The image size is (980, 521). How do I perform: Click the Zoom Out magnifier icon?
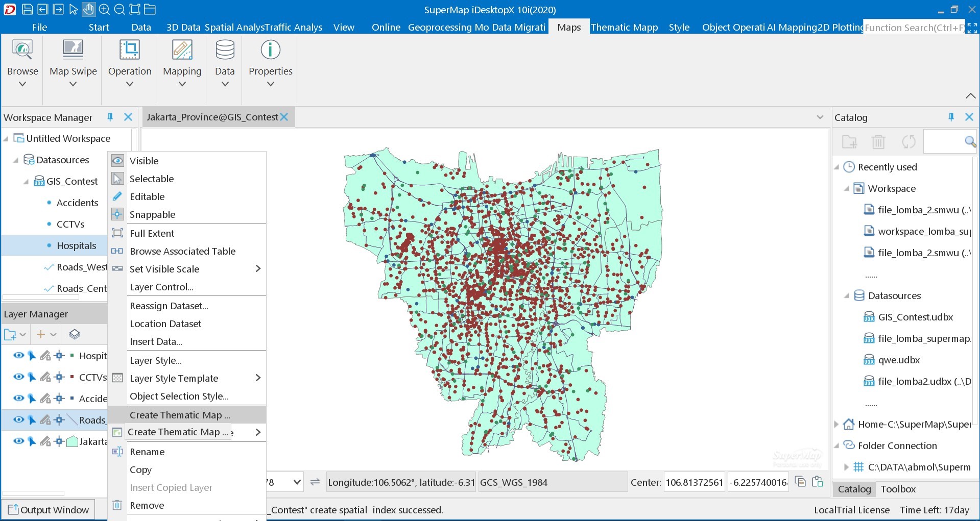tap(119, 9)
